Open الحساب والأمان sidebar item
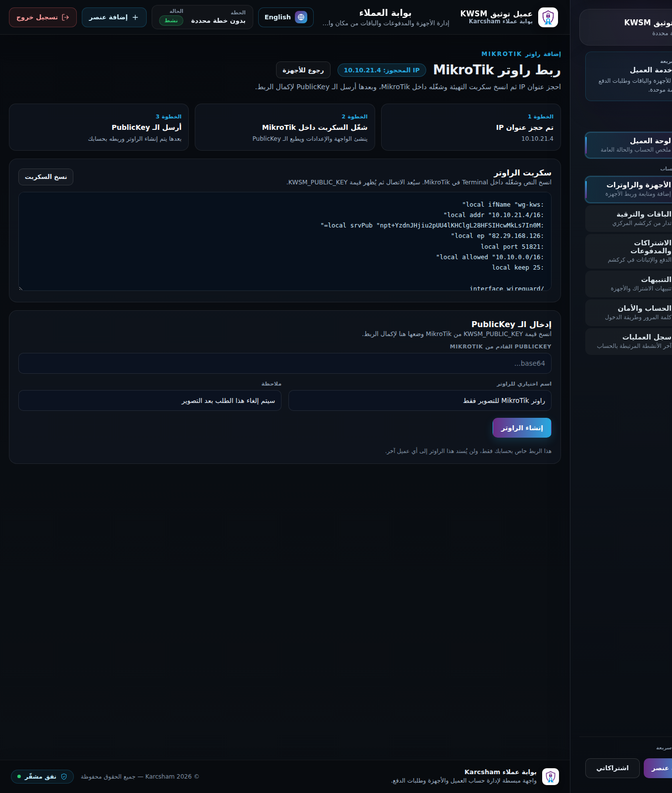 628,313
